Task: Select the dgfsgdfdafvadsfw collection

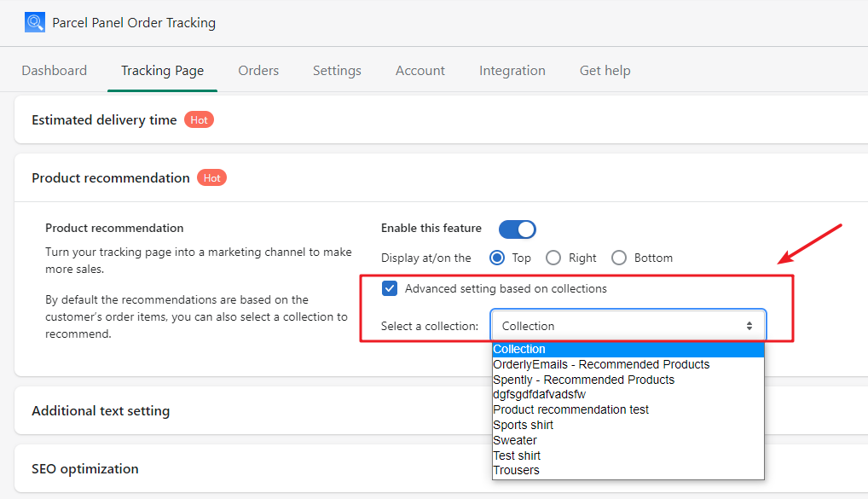Action: (x=628, y=394)
